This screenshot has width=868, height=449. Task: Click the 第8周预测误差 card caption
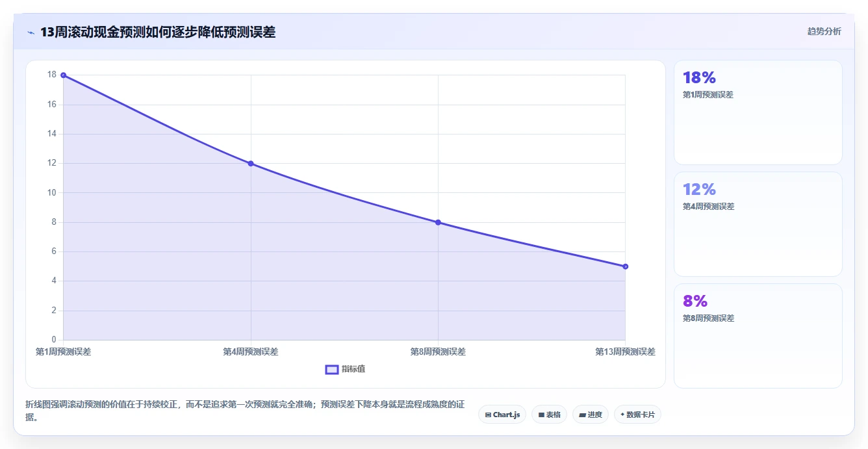click(x=708, y=318)
